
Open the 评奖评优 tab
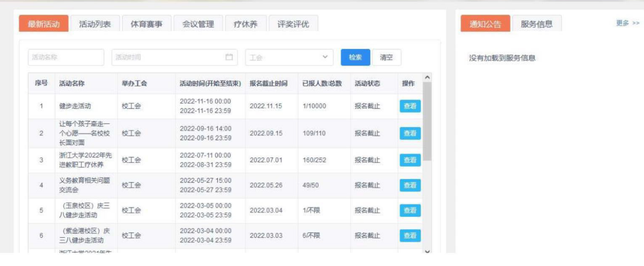click(294, 24)
